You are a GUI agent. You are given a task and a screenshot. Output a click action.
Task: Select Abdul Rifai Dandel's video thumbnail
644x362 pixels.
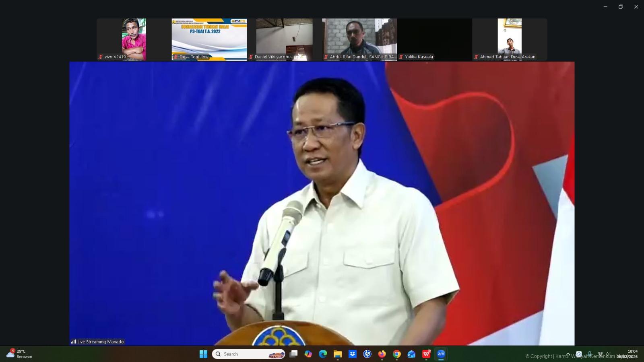click(x=359, y=39)
